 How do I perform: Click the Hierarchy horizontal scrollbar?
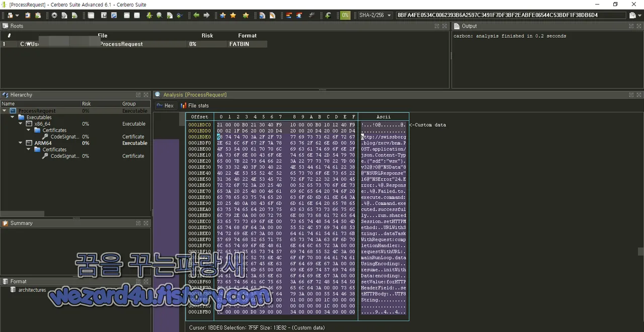coord(23,214)
